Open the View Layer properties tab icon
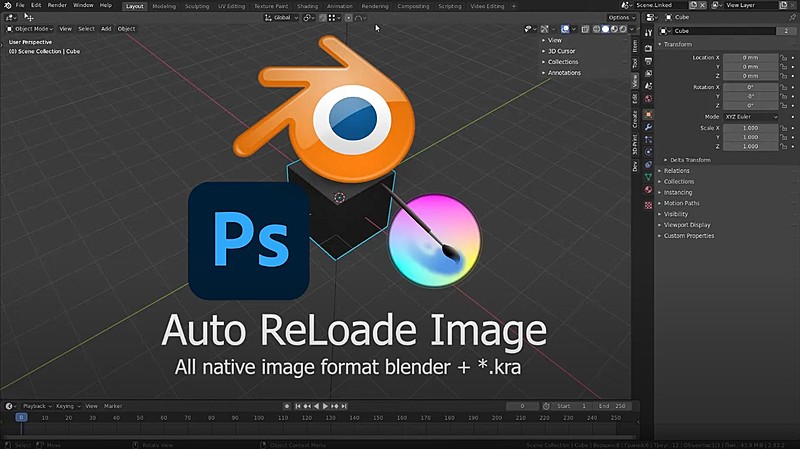 648,73
